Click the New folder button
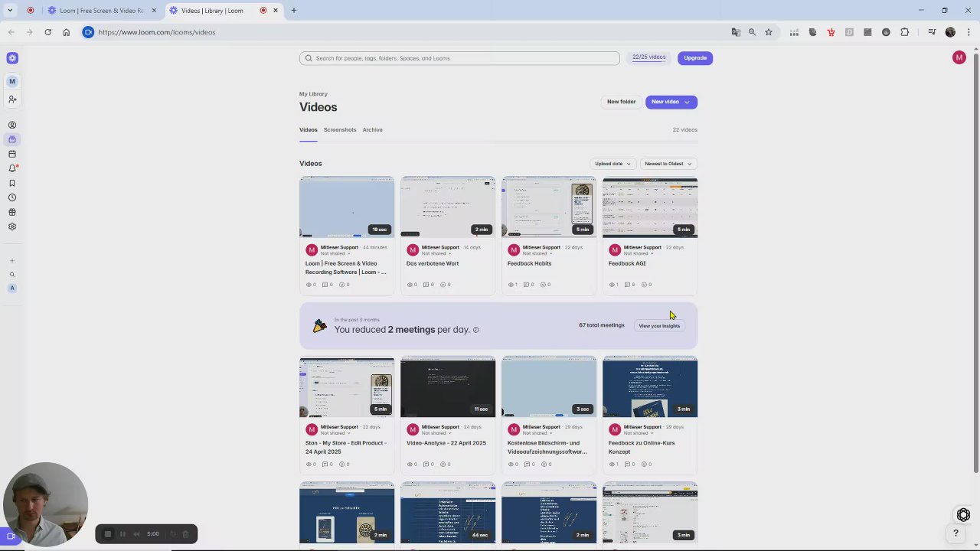The width and height of the screenshot is (980, 551). [621, 102]
